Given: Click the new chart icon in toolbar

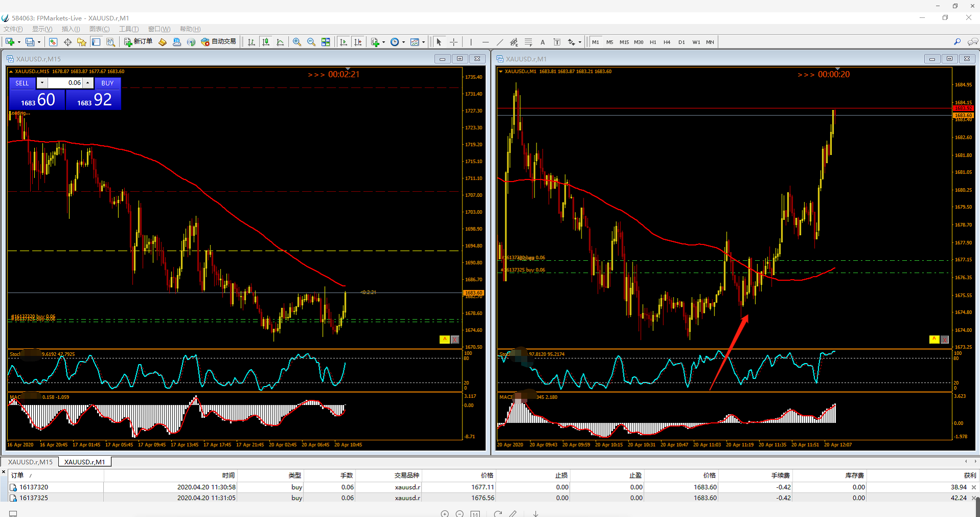Looking at the screenshot, I should pyautogui.click(x=10, y=42).
